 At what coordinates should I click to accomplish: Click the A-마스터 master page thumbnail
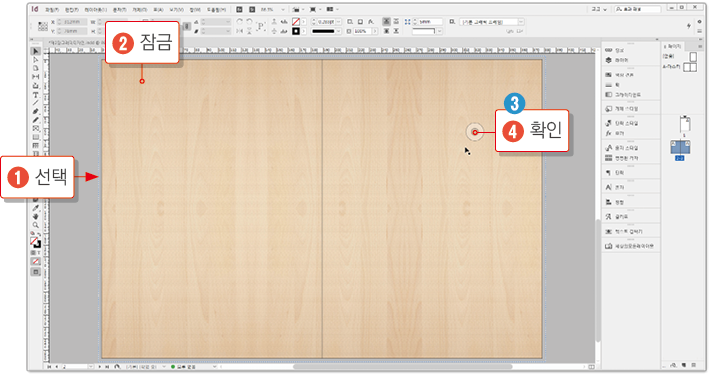click(690, 67)
